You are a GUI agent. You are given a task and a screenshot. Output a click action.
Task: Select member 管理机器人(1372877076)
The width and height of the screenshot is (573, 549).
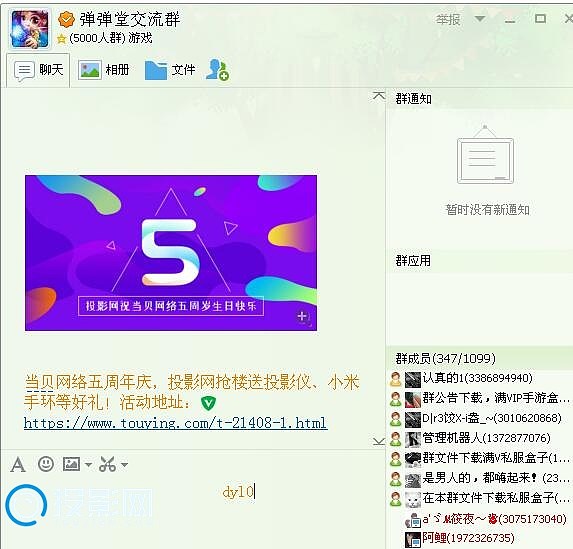(x=480, y=439)
